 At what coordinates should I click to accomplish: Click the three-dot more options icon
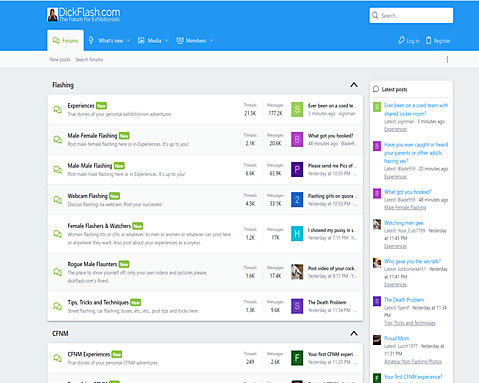point(447,59)
